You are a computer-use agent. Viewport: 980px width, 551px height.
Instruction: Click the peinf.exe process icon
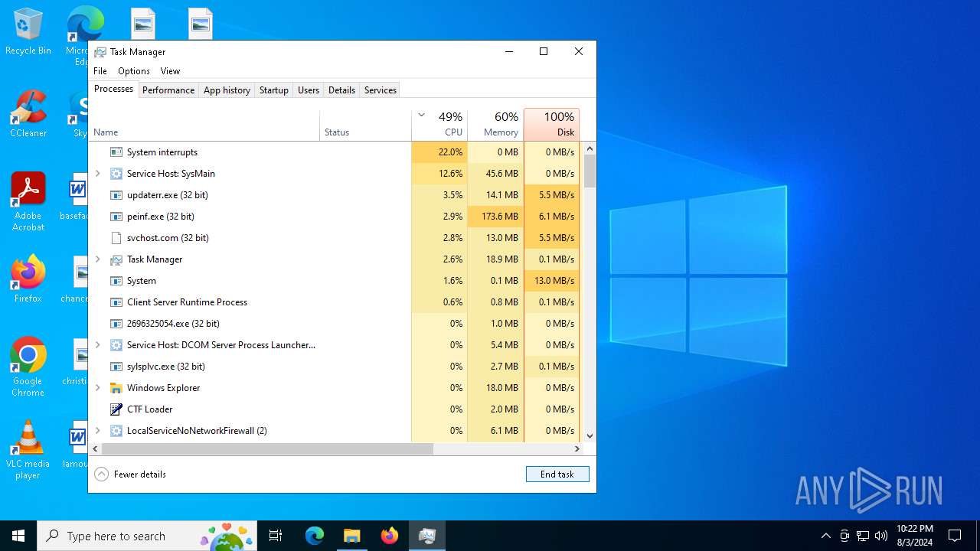pos(116,217)
